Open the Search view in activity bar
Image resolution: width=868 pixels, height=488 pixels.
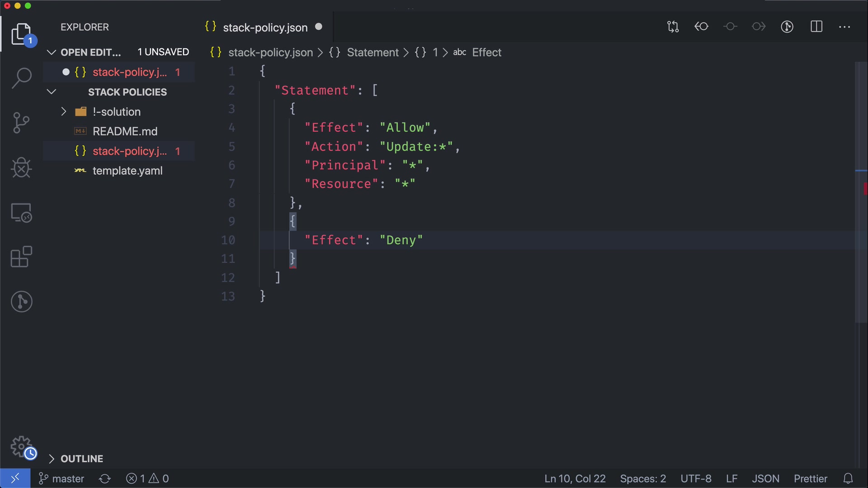(21, 78)
